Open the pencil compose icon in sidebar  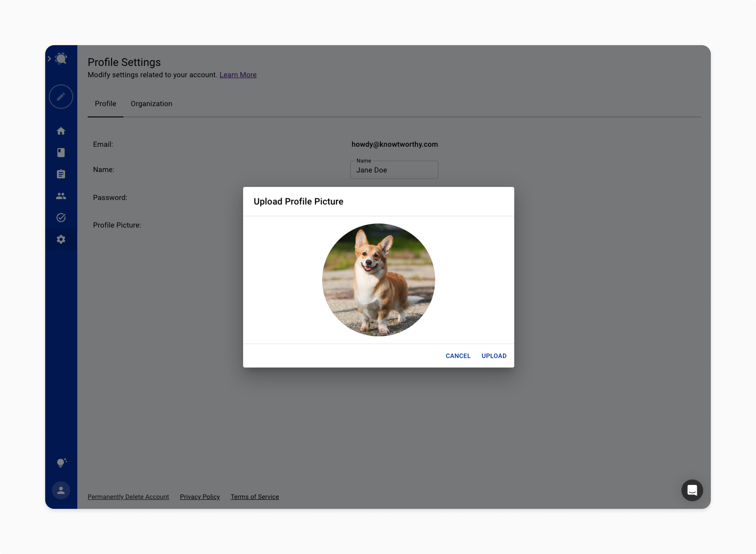click(61, 97)
